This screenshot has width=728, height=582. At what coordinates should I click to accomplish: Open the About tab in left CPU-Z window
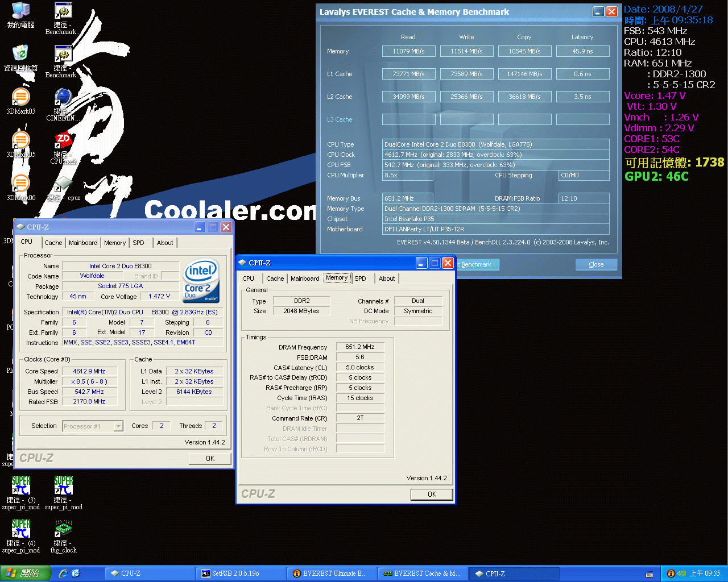(165, 243)
